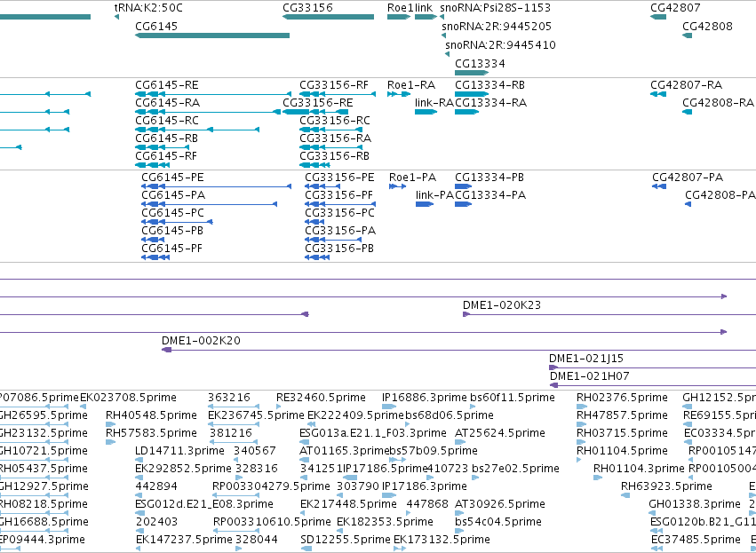The image size is (756, 553).
Task: Select EST AT30926.5prime
Action: coord(459,513)
